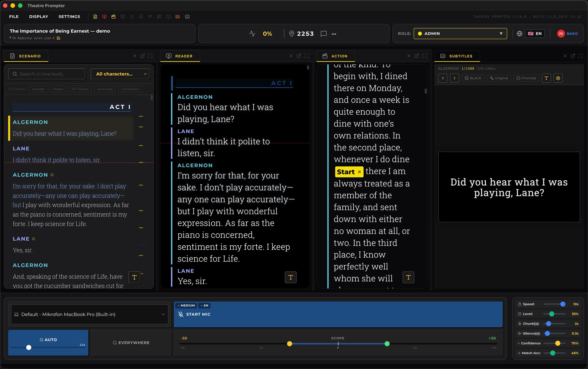Click the START MIC button
This screenshot has height=369, width=588.
click(x=338, y=314)
